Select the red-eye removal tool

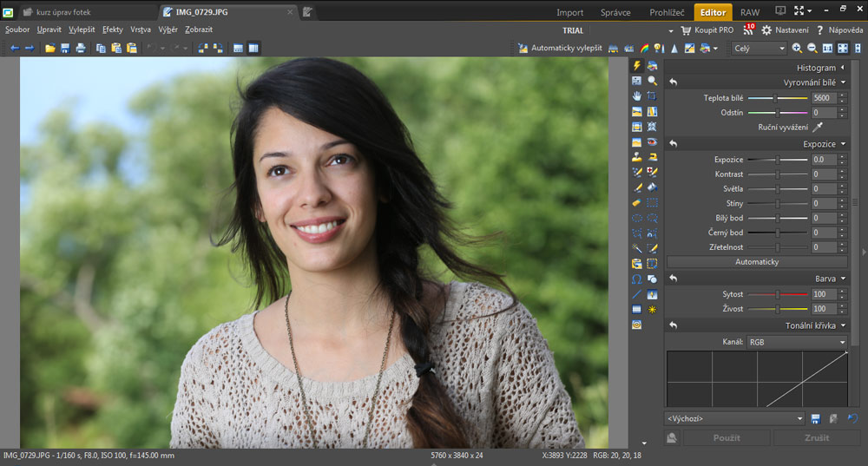click(652, 142)
